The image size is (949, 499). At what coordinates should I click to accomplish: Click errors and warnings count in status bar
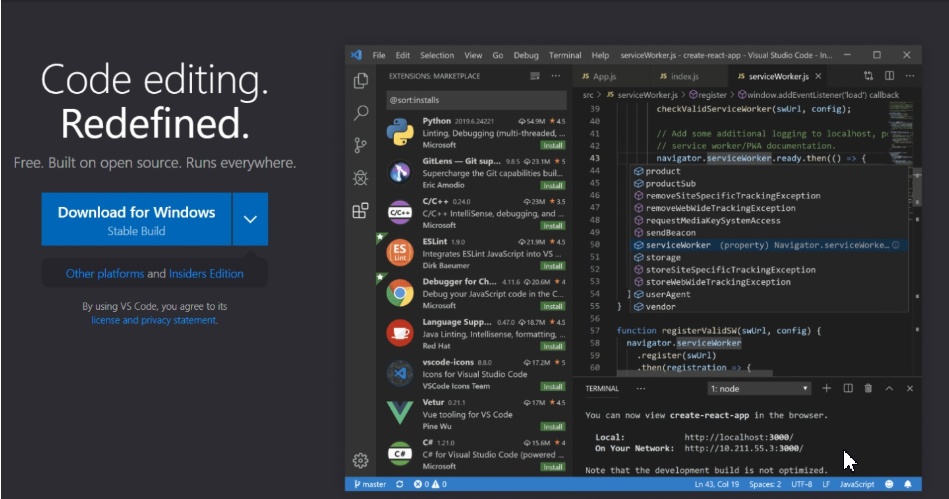430,484
